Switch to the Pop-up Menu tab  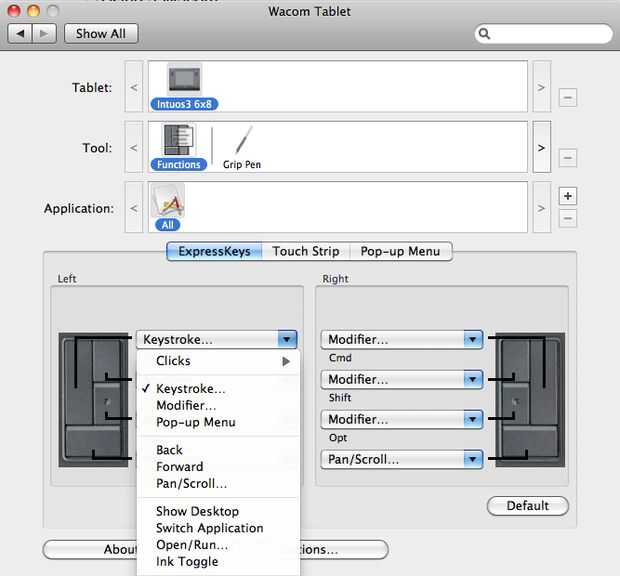point(401,251)
